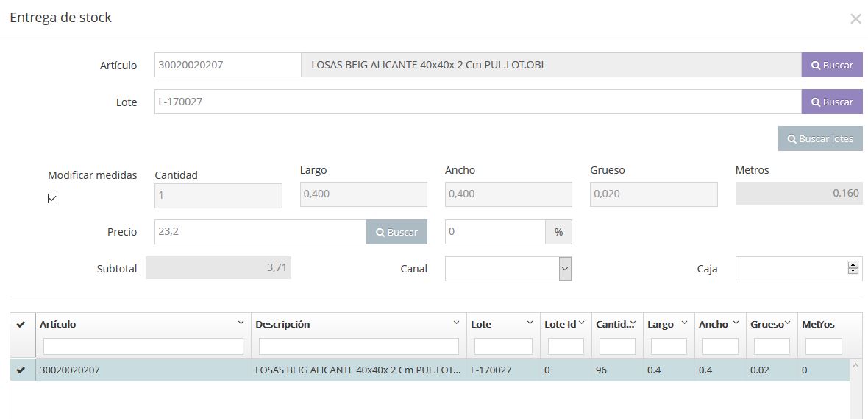Click the Lote input field with L-170027

[477, 102]
